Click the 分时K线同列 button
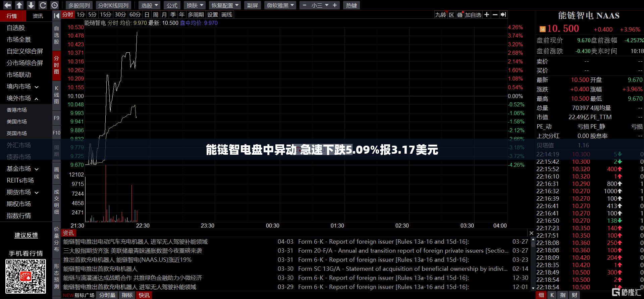The height and width of the screenshot is (299, 644). [113, 5]
